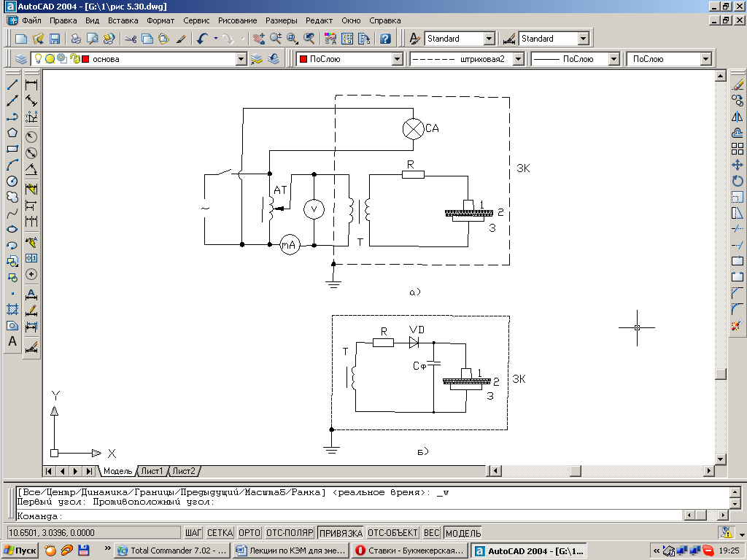The image size is (747, 560).
Task: Click the Copy Object tool icon
Action: pos(738,101)
